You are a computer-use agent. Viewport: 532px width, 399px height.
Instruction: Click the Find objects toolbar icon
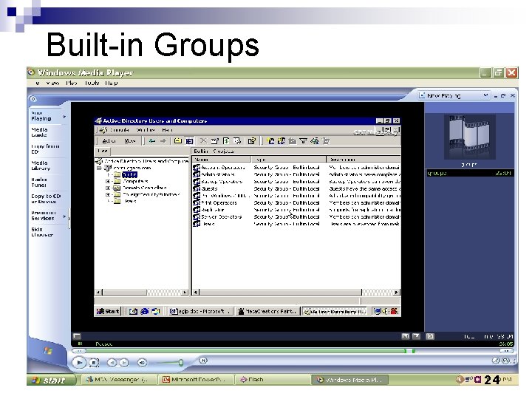[315, 141]
